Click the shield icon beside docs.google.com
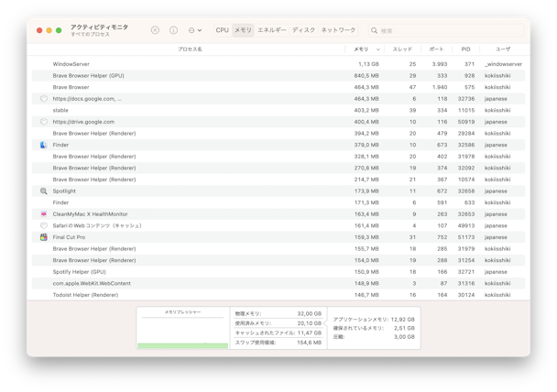Image resolution: width=557 pixels, height=392 pixels. point(43,99)
